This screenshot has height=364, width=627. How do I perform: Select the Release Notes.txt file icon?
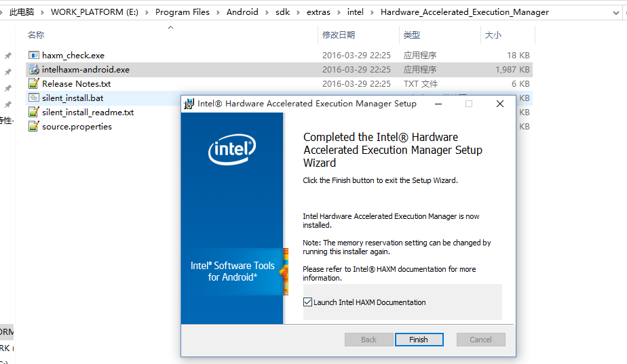coord(34,84)
